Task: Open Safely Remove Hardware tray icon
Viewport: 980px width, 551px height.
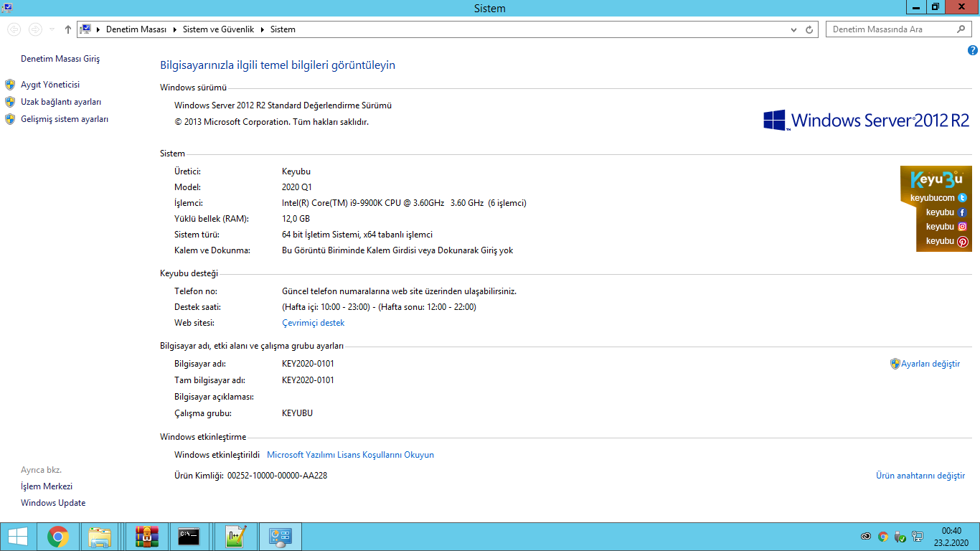Action: (900, 536)
